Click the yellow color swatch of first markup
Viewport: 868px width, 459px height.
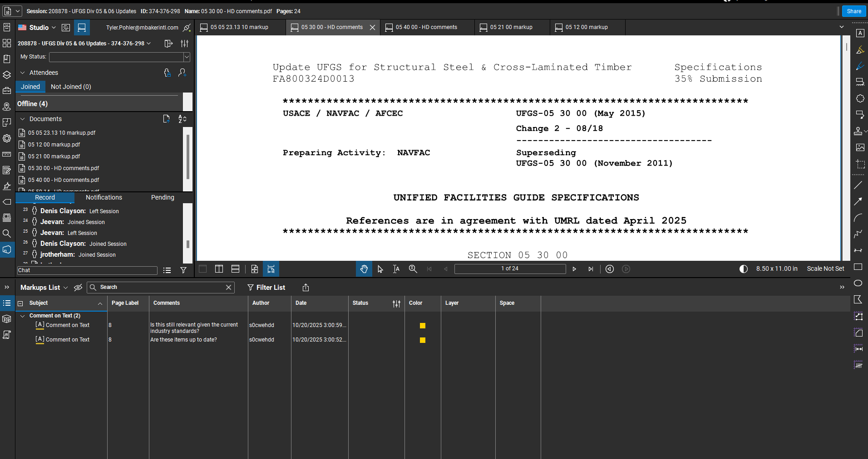pos(423,326)
